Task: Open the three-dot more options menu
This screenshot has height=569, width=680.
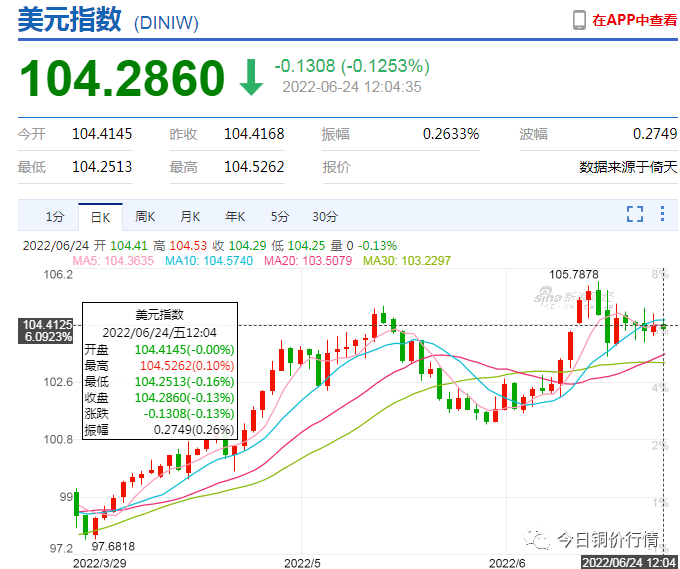Action: [x=662, y=214]
